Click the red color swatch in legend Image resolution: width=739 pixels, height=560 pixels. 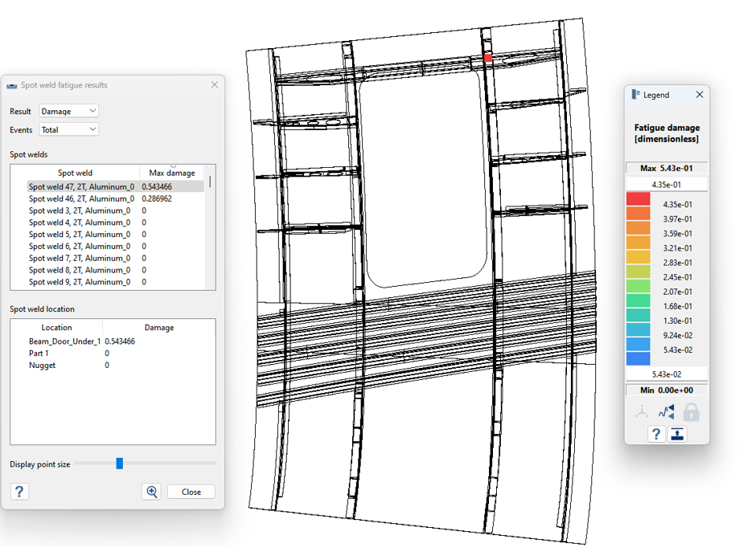[x=638, y=198]
